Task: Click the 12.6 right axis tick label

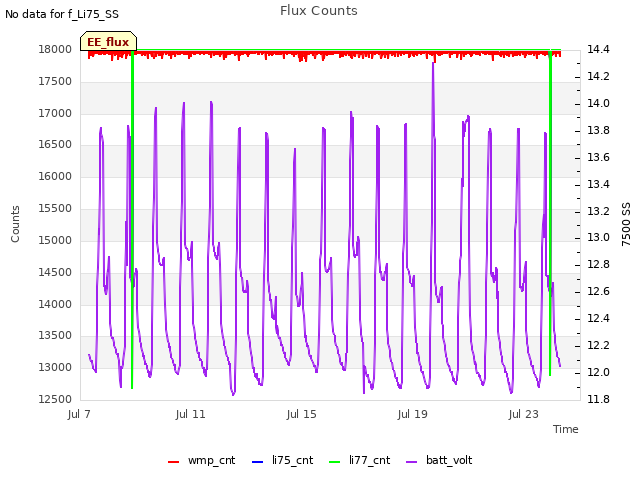Action: [598, 291]
